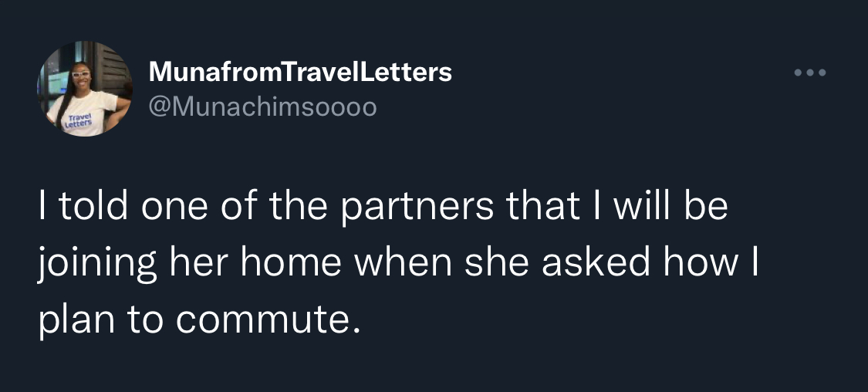This screenshot has width=868, height=392.
Task: Click the tweet line starting with 'joining her home'
Action: 397,263
